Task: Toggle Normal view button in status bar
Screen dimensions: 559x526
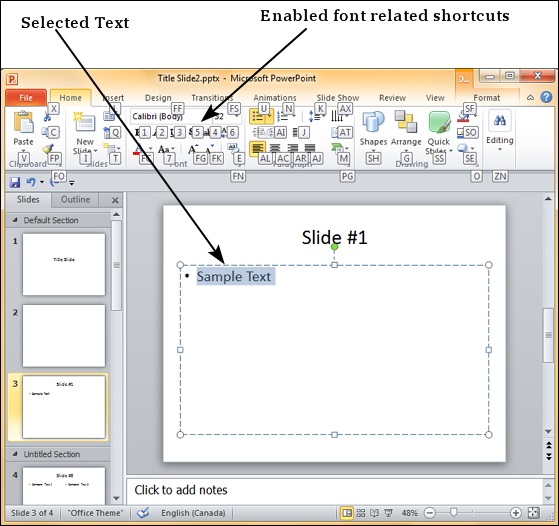Action: coord(347,513)
